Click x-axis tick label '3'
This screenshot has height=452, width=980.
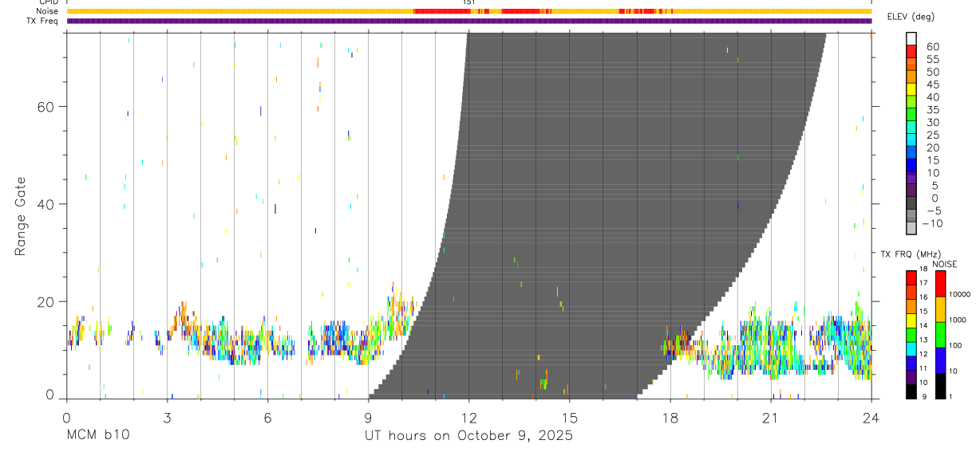pos(167,417)
